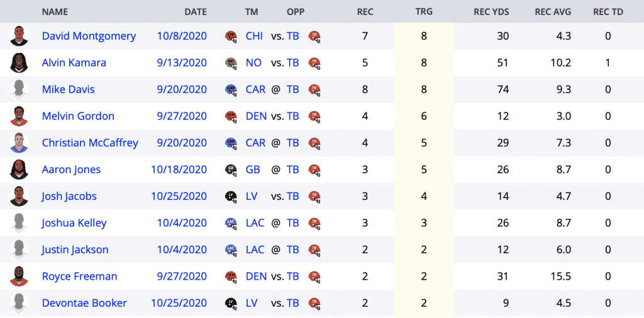Sort by the NAME column header
This screenshot has width=644, height=318.
click(x=55, y=12)
